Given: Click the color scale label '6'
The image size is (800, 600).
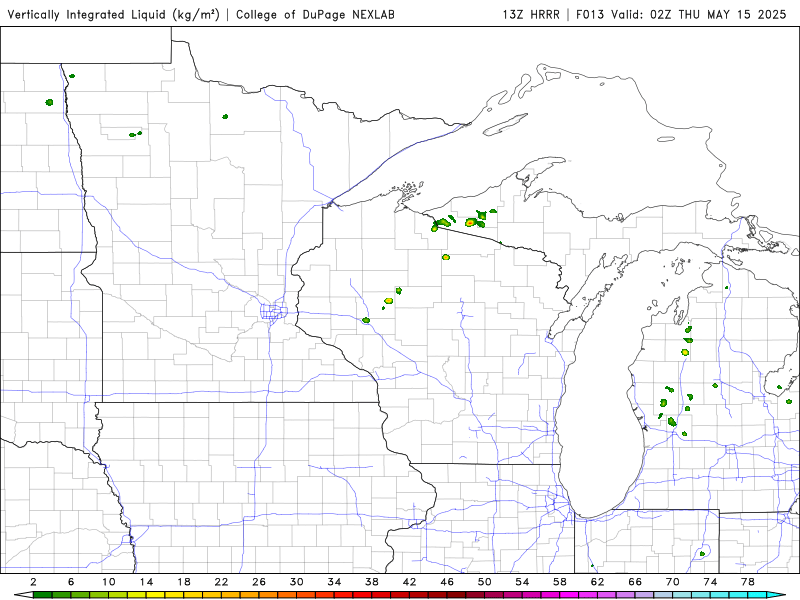Looking at the screenshot, I should (71, 582).
